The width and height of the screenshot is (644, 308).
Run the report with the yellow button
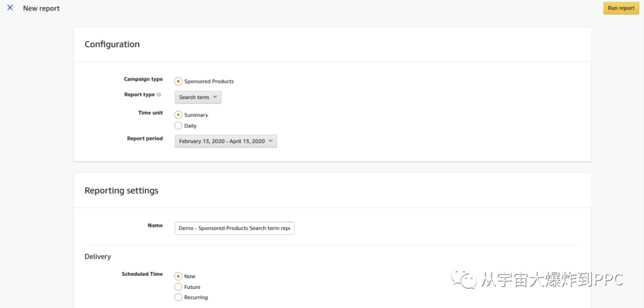[x=621, y=8]
